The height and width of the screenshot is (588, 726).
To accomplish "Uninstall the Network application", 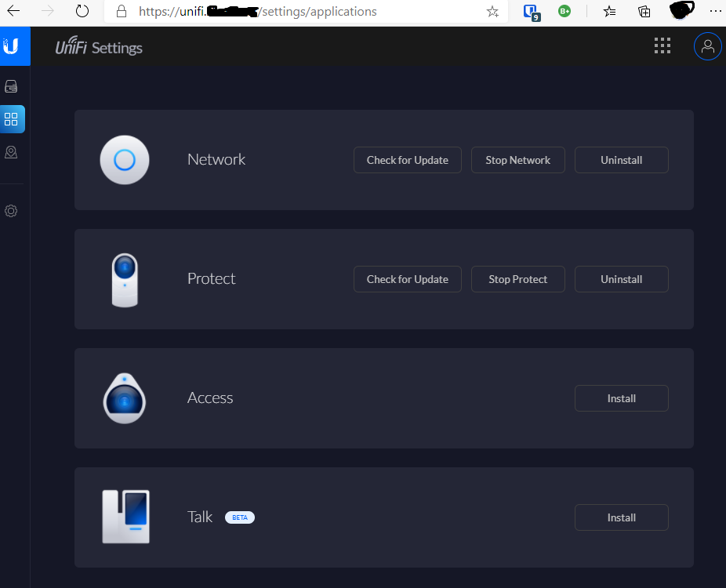I will [621, 160].
